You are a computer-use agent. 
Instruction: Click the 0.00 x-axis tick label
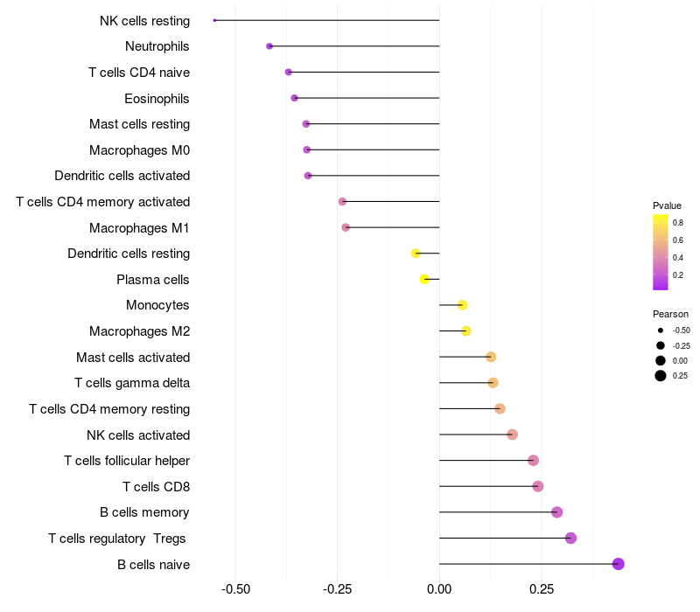point(439,589)
